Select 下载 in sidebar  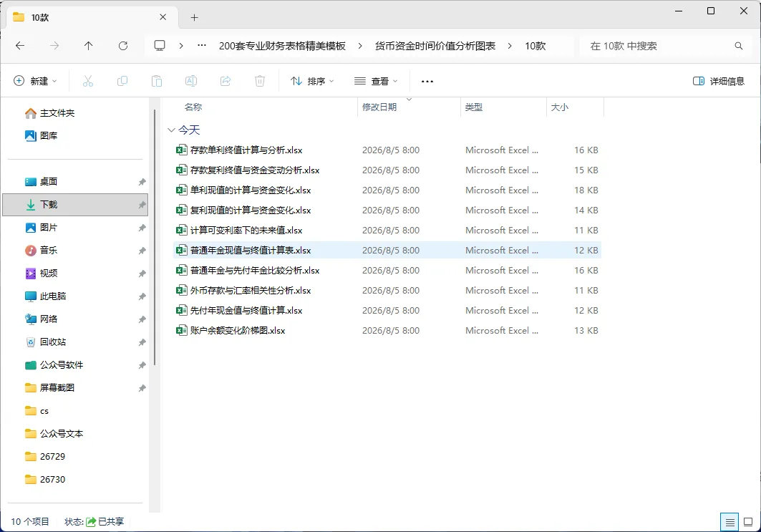tap(75, 204)
